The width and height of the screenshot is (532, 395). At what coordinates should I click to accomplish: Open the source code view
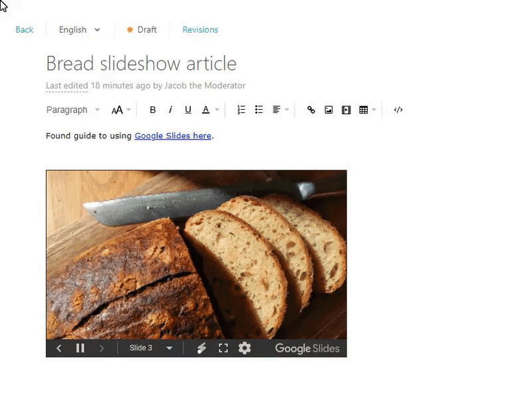pyautogui.click(x=398, y=110)
